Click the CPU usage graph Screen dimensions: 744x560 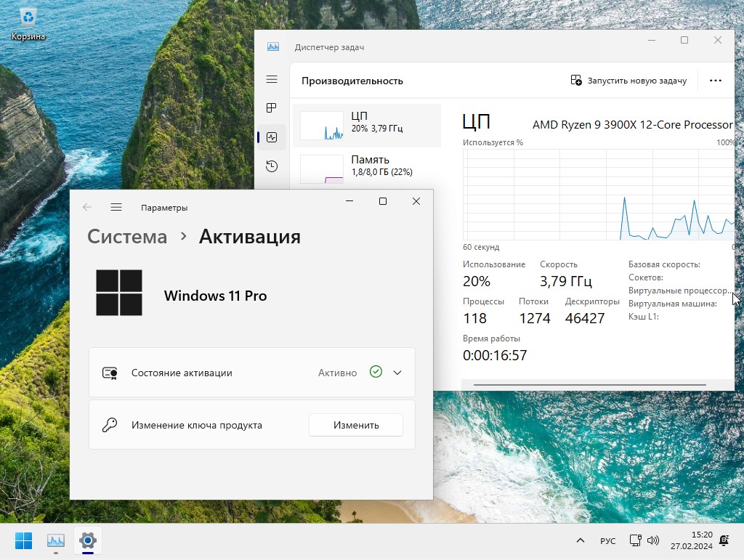point(599,195)
